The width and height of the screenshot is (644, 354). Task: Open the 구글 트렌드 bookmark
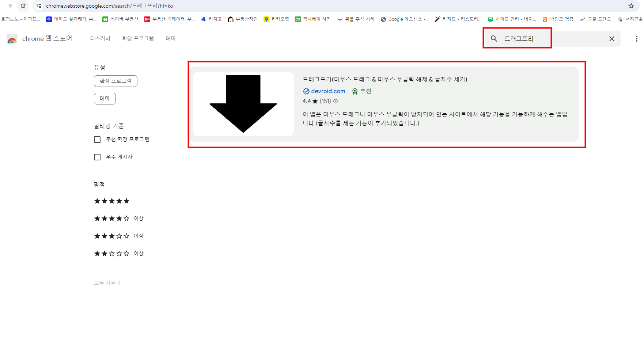click(595, 19)
